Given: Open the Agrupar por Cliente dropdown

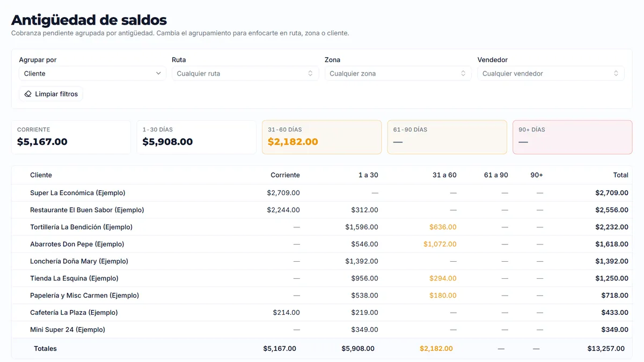Looking at the screenshot, I should pos(92,73).
